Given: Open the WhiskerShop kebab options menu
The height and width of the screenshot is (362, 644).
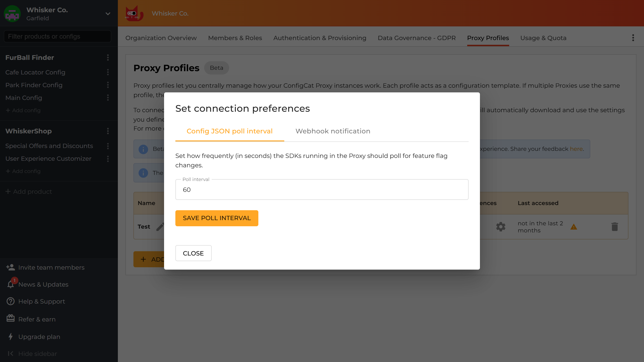Looking at the screenshot, I should 107,131.
